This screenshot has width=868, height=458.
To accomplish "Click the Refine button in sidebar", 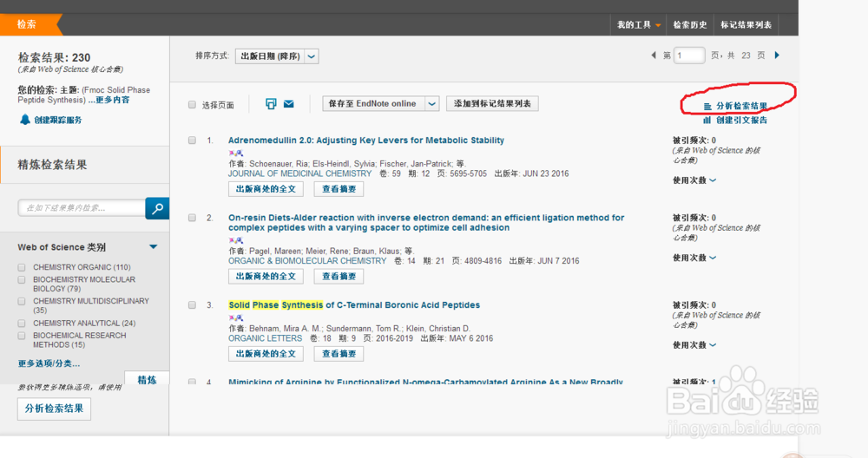I will 147,379.
